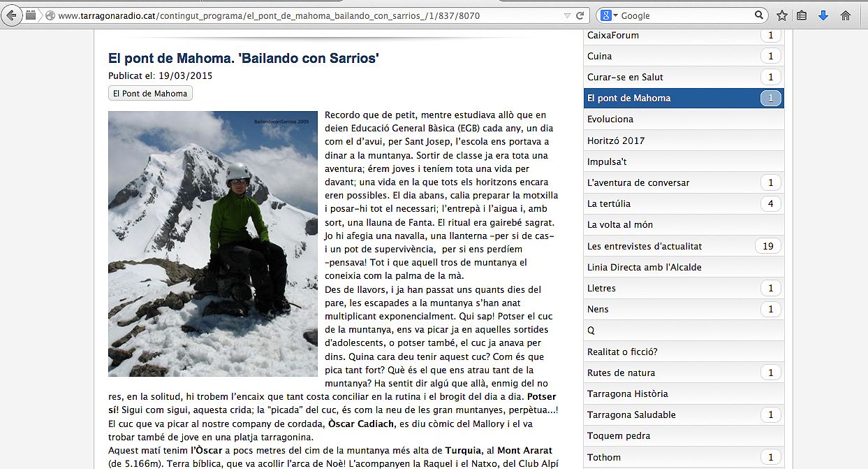Viewport: 868px width, 469px height.
Task: Open the Google search engine selector
Action: point(609,15)
